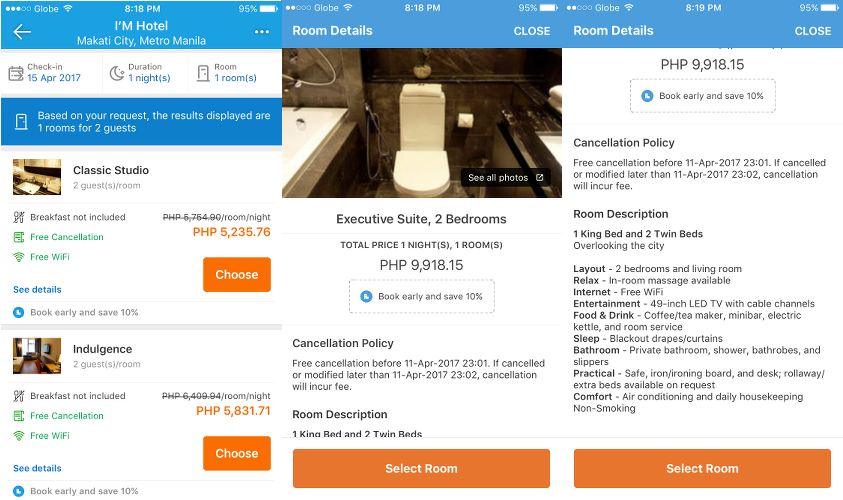Image resolution: width=843 pixels, height=500 pixels.
Task: Choose the Classic Studio room
Action: (236, 275)
